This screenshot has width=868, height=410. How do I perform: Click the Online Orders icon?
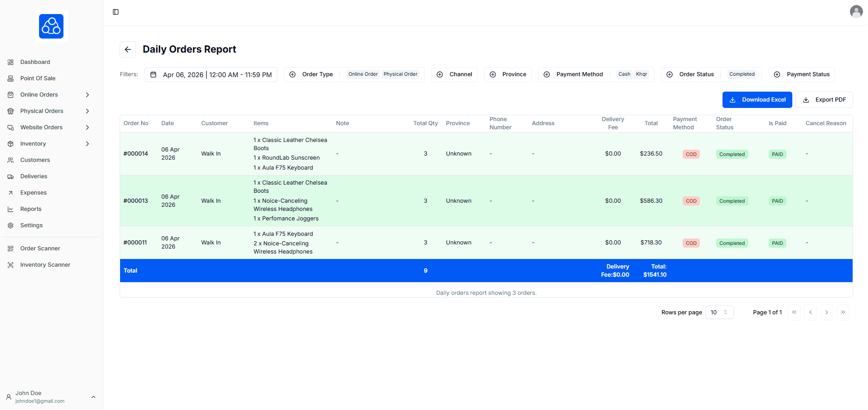pos(10,95)
